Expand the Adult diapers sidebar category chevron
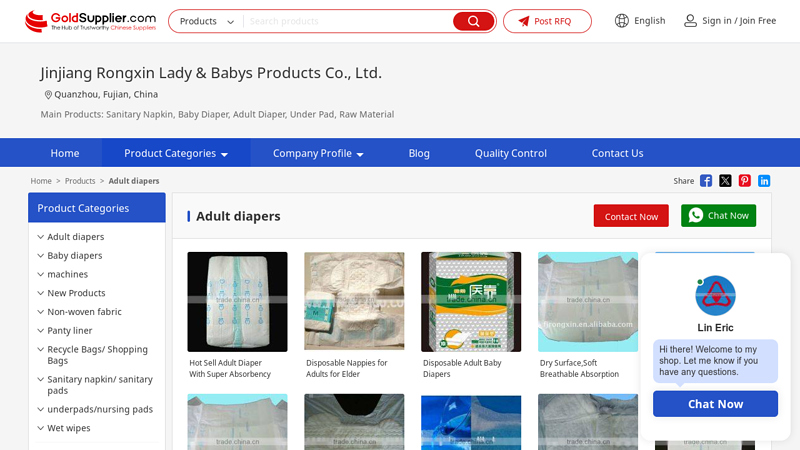Image resolution: width=800 pixels, height=450 pixels. click(x=40, y=237)
